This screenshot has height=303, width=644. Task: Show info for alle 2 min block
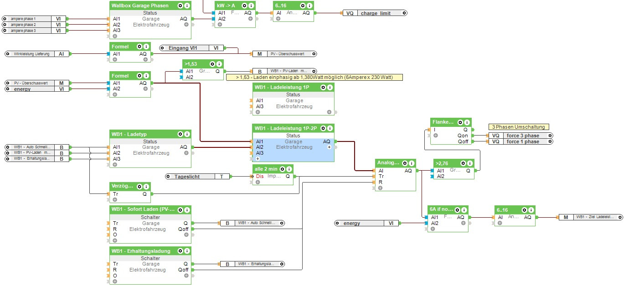click(x=289, y=169)
